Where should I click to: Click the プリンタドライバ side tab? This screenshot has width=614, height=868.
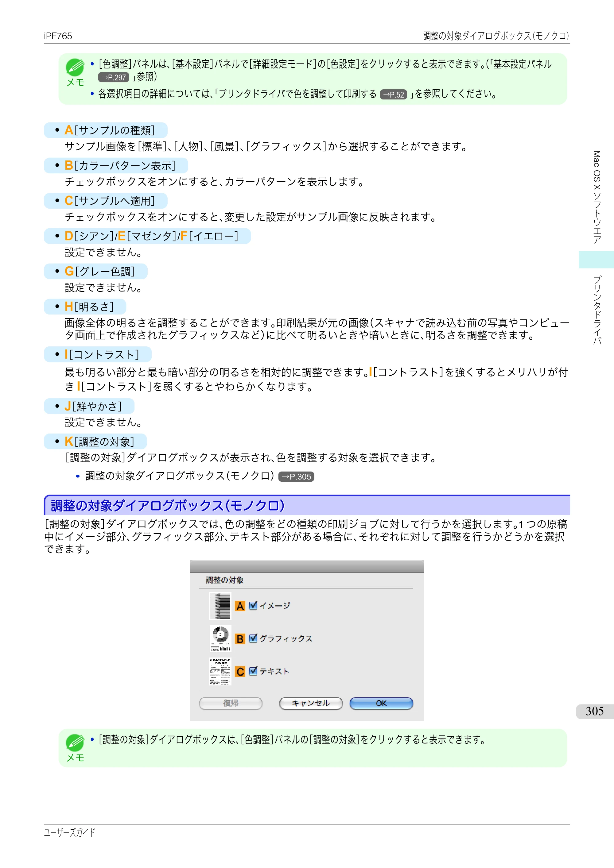597,310
